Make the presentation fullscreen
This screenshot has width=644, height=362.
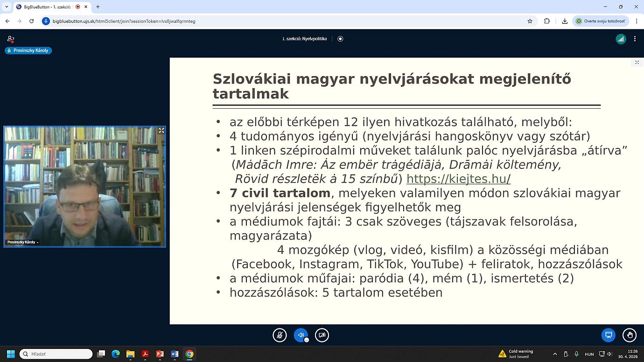tap(637, 62)
